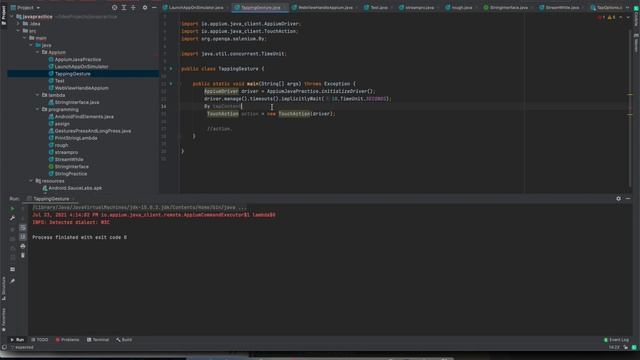The image size is (640, 360).
Task: Expand the .idea folder
Action: (18, 24)
